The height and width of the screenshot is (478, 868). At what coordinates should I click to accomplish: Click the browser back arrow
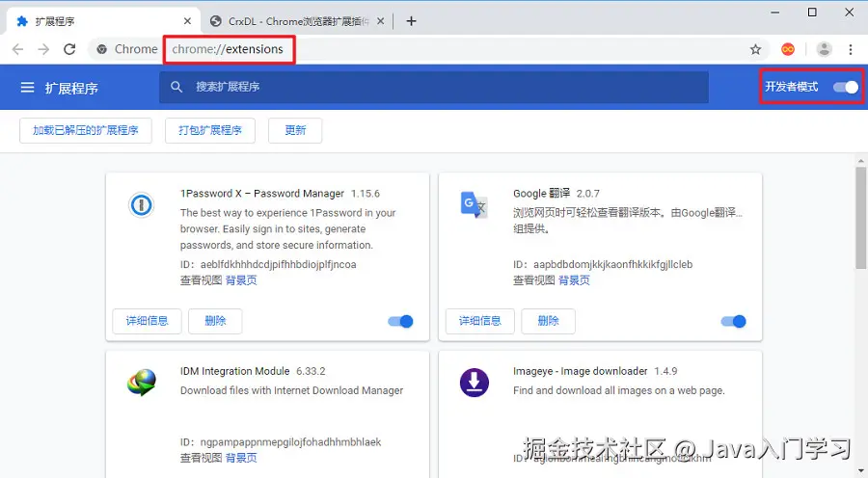tap(17, 49)
